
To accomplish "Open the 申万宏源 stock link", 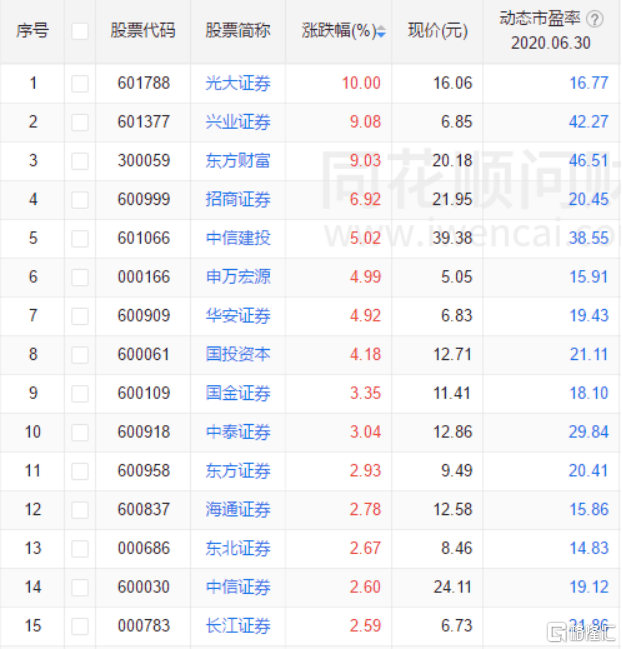I will 238,277.
